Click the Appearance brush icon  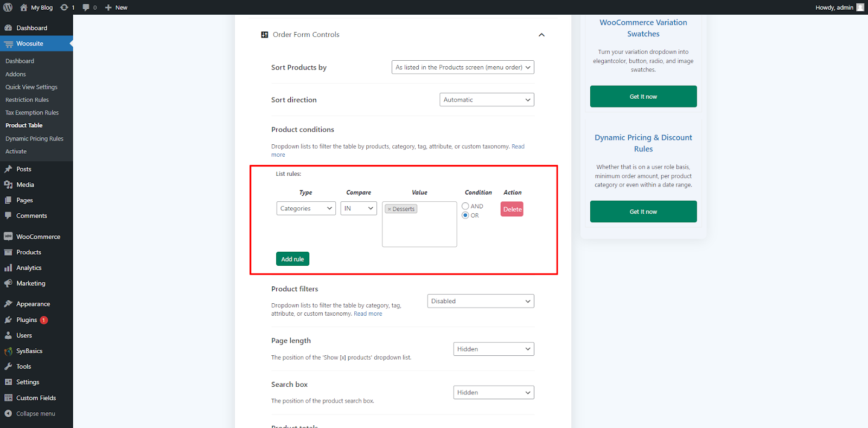coord(8,304)
